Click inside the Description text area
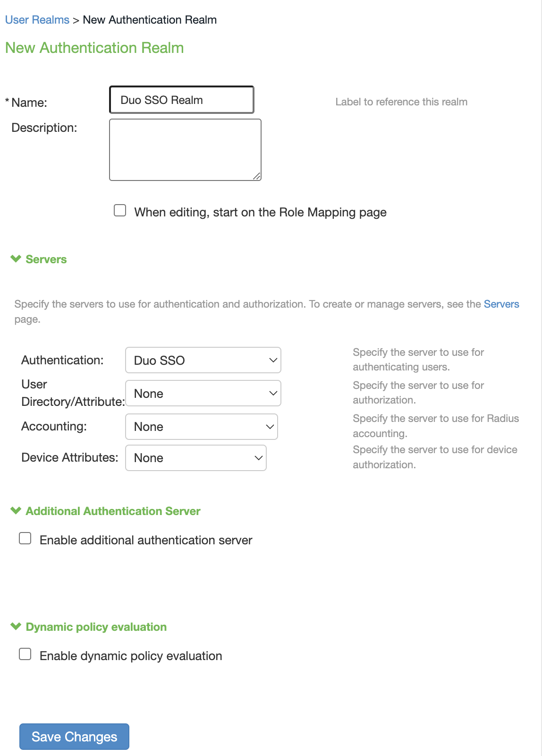542x756 pixels. click(x=185, y=149)
